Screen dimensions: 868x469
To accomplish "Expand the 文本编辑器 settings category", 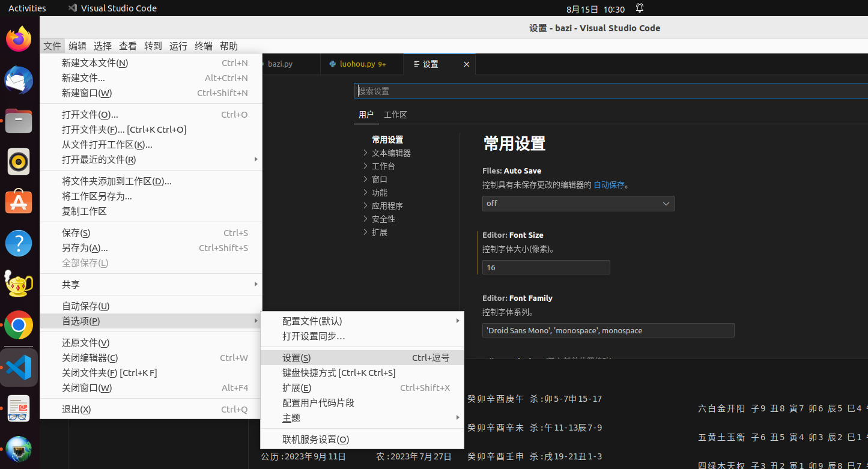I will click(365, 153).
